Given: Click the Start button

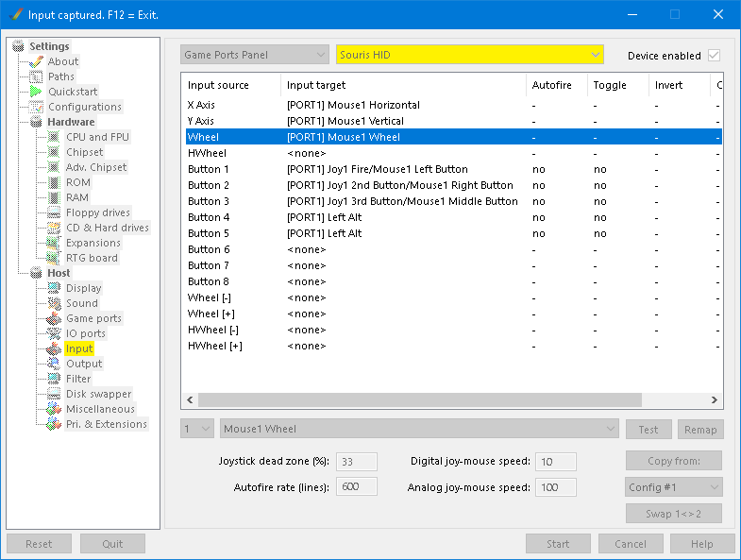Looking at the screenshot, I should [x=558, y=544].
